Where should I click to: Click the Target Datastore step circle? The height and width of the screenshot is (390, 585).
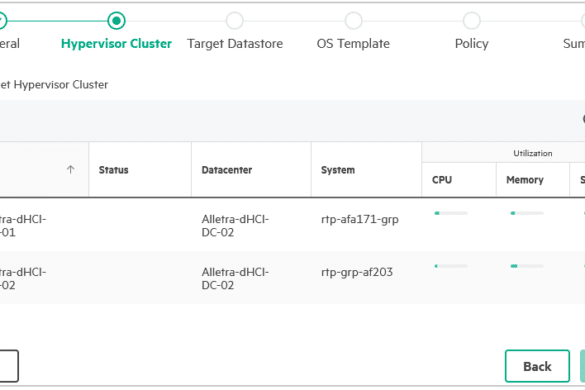tap(235, 21)
